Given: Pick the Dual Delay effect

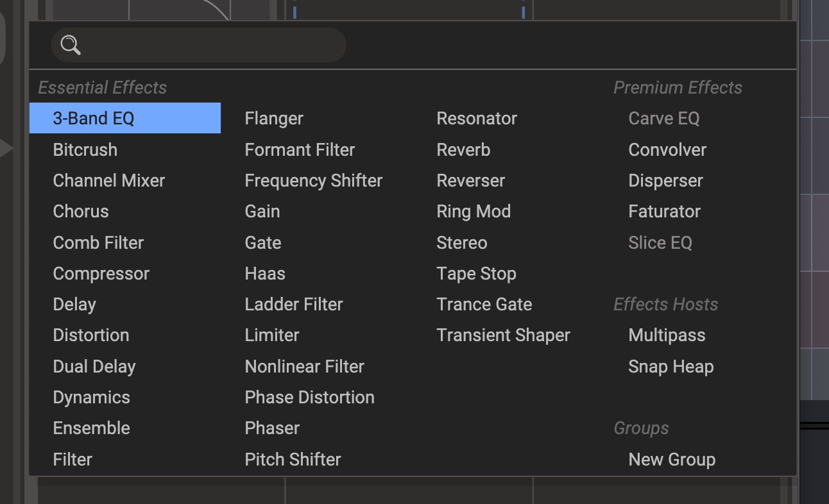Looking at the screenshot, I should tap(94, 366).
